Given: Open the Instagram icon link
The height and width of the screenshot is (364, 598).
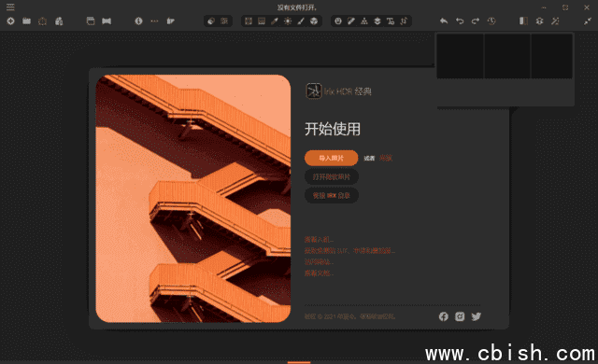Looking at the screenshot, I should (460, 316).
